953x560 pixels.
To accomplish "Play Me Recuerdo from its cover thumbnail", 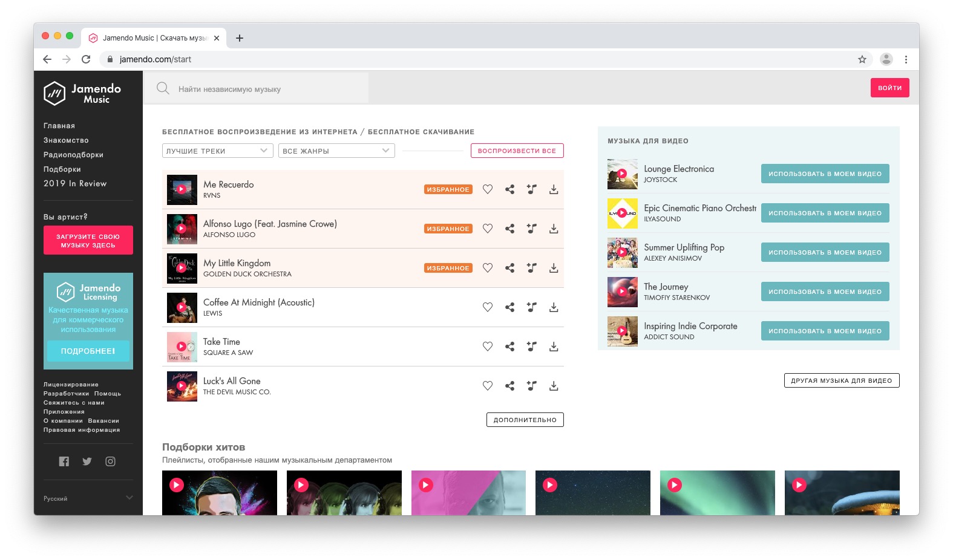I will [x=182, y=189].
